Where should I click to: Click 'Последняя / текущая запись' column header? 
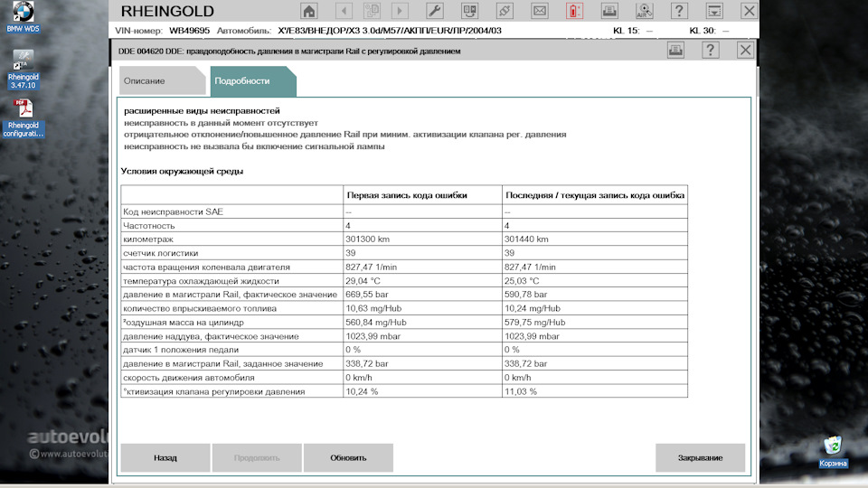(595, 195)
